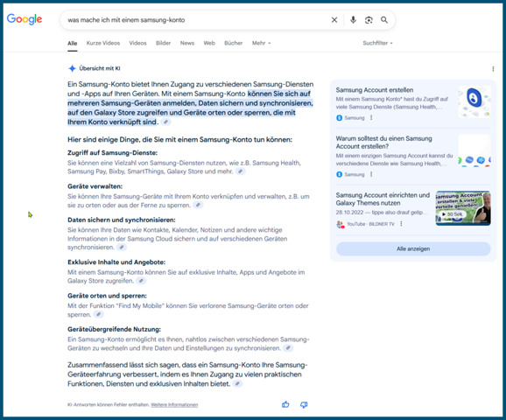
Task: Click the '28.10.2022' video date text
Action: click(x=349, y=213)
